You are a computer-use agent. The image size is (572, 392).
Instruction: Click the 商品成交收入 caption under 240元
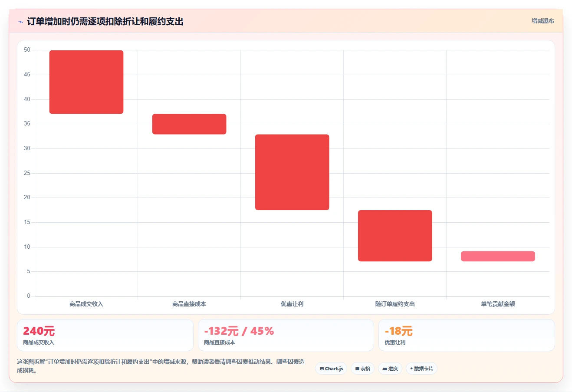(x=39, y=343)
